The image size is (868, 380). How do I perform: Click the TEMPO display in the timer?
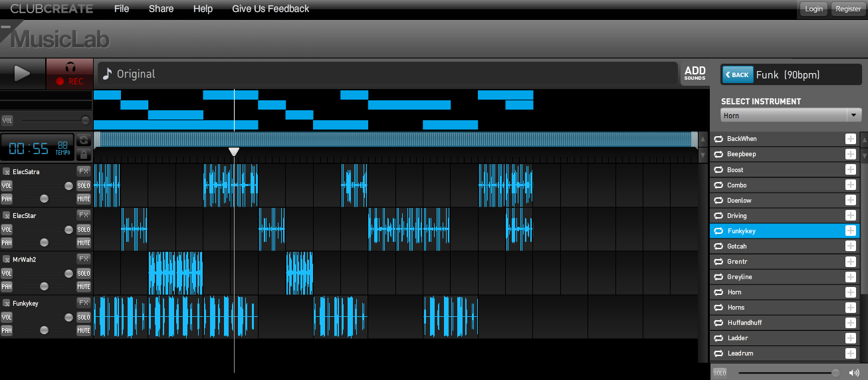tap(63, 147)
